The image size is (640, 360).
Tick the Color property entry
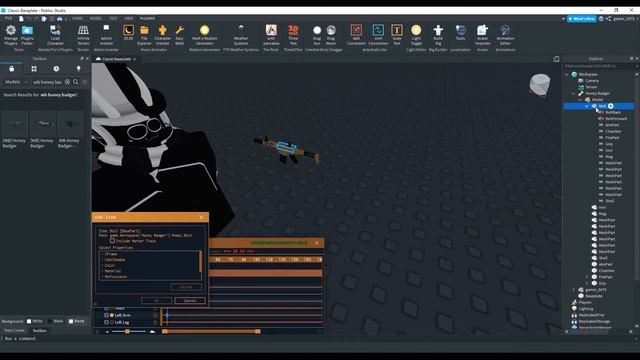(x=109, y=265)
